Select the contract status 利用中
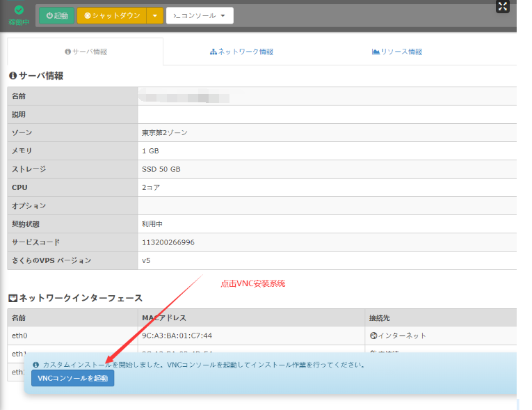The height and width of the screenshot is (410, 532). pos(152,224)
